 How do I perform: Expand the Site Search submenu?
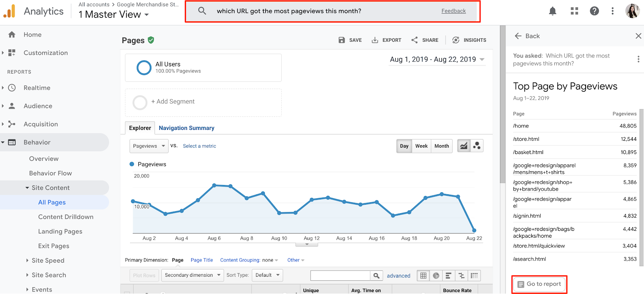[27, 275]
